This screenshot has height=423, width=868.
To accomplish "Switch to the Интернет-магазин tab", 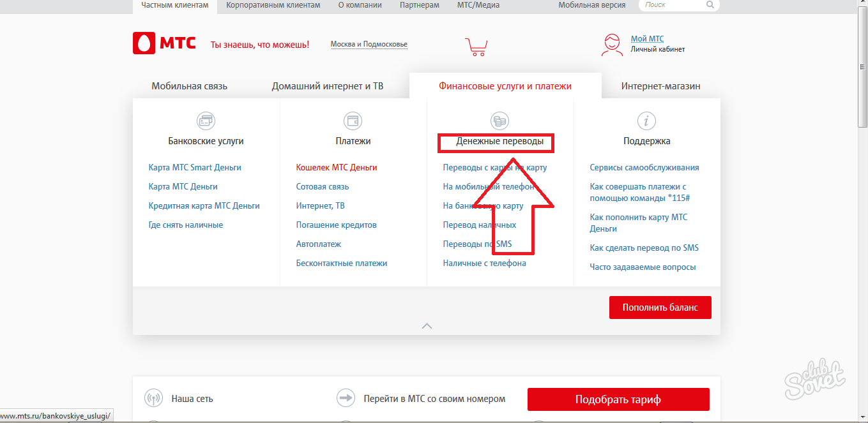I will click(660, 86).
